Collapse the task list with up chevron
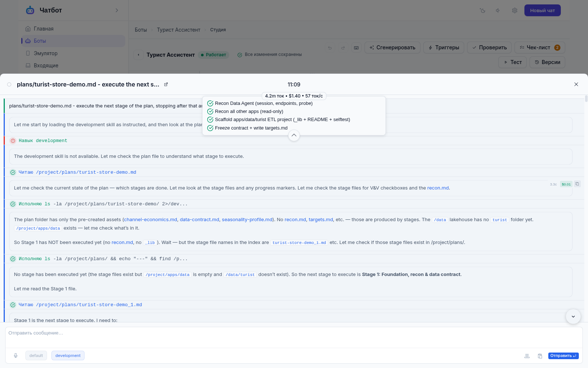 click(294, 135)
